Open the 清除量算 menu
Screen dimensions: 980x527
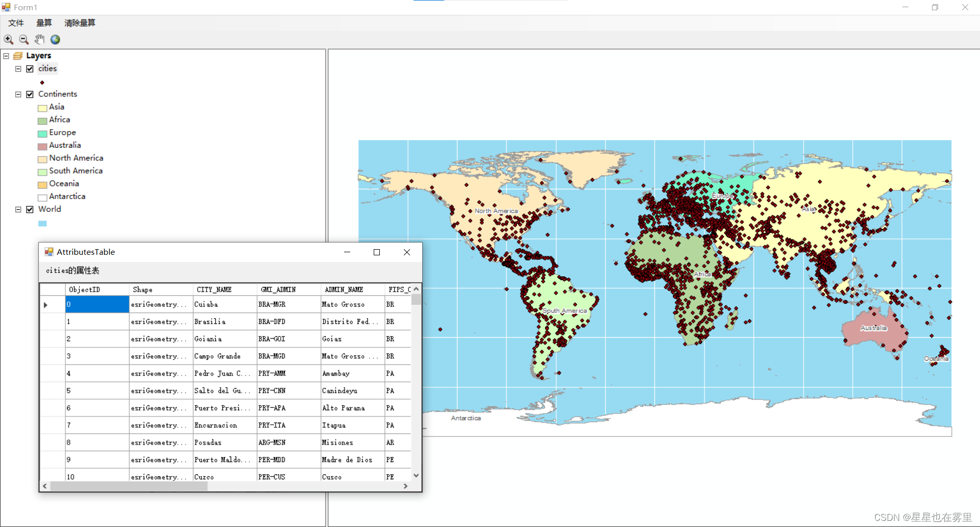click(x=80, y=23)
